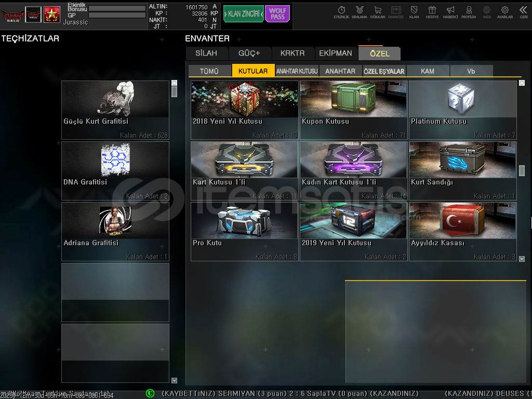Screen dimensions: 532x399
Task: Switch to the SİLAH tab
Action: click(206, 54)
